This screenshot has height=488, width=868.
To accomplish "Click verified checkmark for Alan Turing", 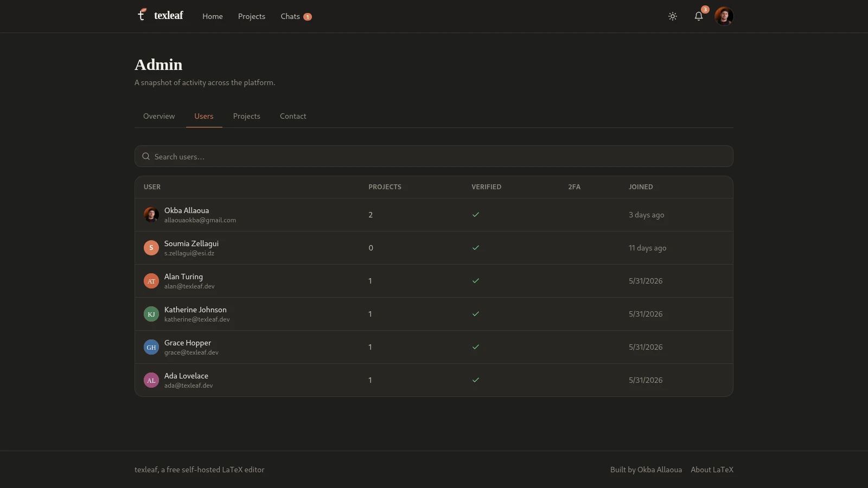I will click(476, 281).
